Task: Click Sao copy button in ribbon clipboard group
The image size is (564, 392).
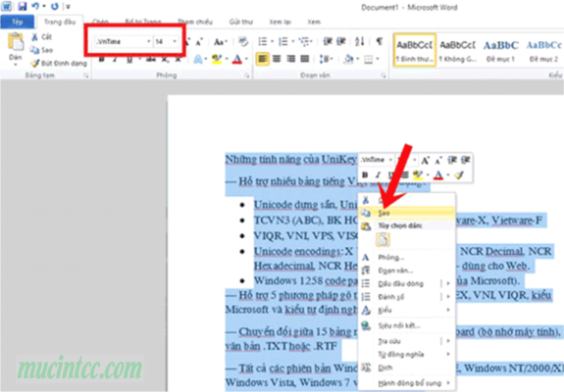Action: point(41,50)
